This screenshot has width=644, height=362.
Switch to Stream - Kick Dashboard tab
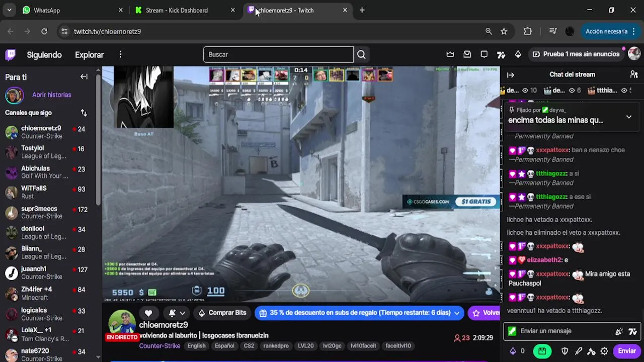pos(185,10)
